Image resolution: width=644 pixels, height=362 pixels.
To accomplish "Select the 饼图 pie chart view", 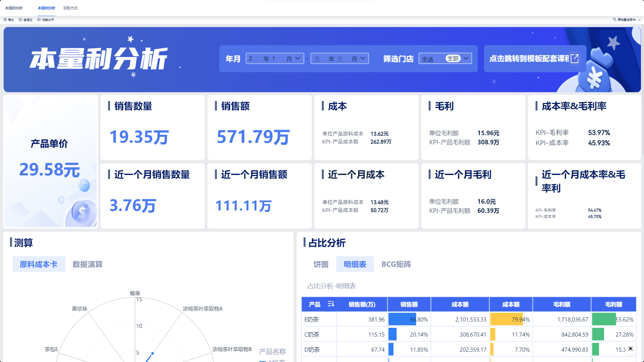I will [x=321, y=264].
